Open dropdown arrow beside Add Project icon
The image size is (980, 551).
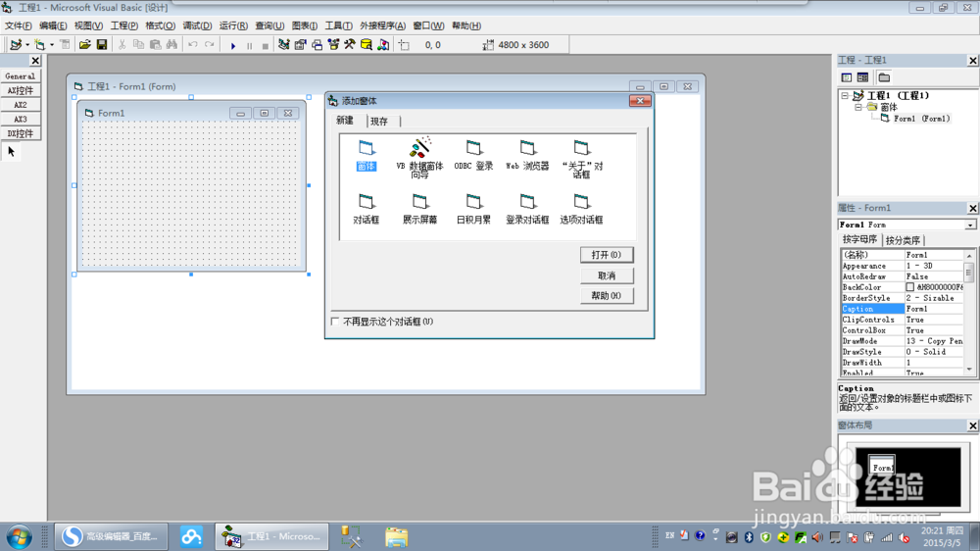point(26,45)
